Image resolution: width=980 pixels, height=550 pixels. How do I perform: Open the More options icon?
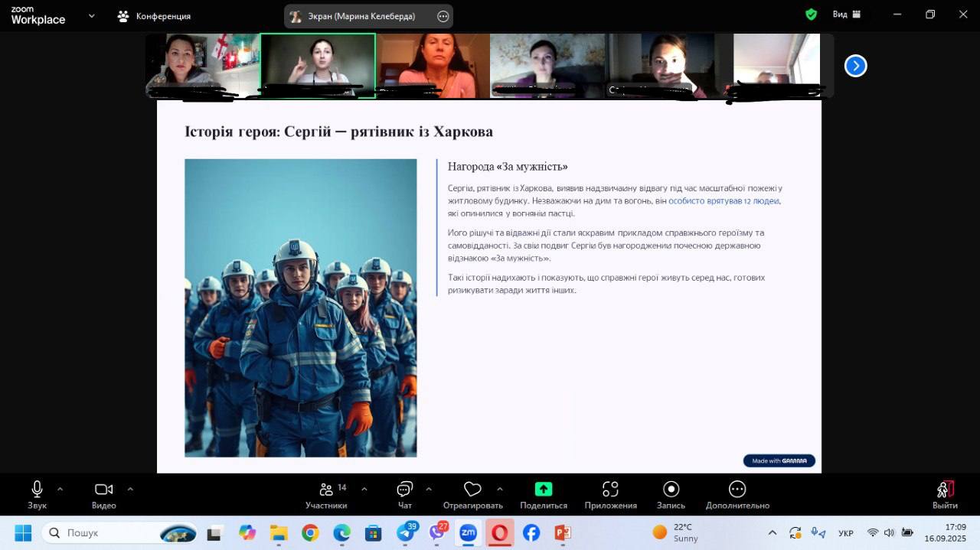737,490
